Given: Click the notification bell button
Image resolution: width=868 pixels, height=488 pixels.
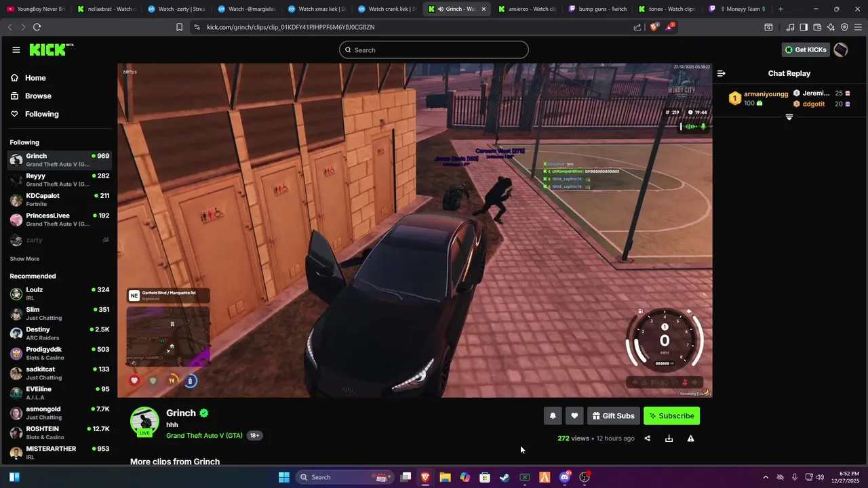Looking at the screenshot, I should pyautogui.click(x=553, y=415).
